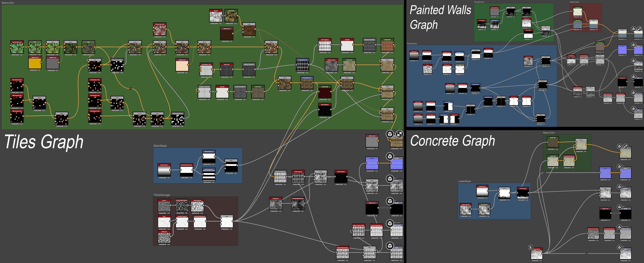Click 'BaseColor' frame title in Painted Walls graph
Screen dimensions: 644x263
click(x=574, y=2)
